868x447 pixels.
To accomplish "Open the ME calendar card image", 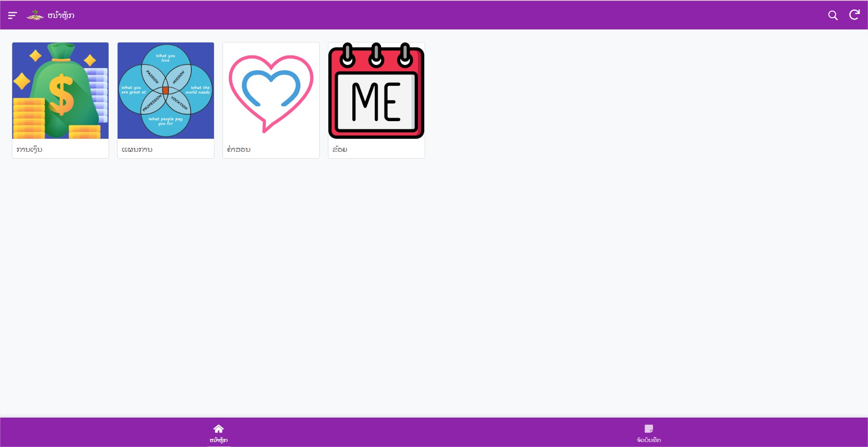I will click(x=376, y=90).
